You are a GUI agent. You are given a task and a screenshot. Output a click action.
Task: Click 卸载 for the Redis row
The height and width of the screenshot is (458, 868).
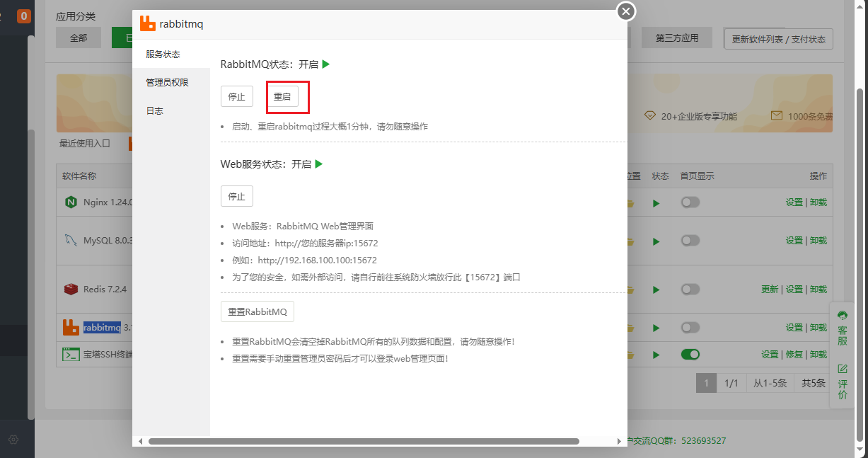point(818,289)
